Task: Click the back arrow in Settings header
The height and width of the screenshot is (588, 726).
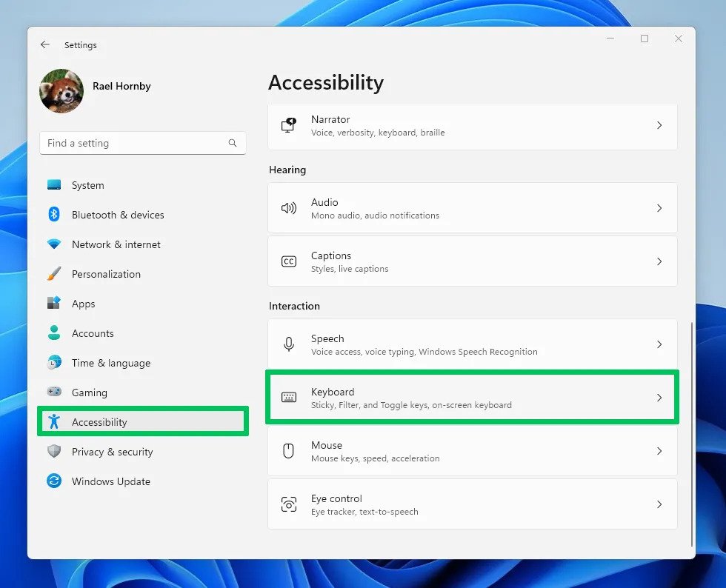Action: click(45, 45)
